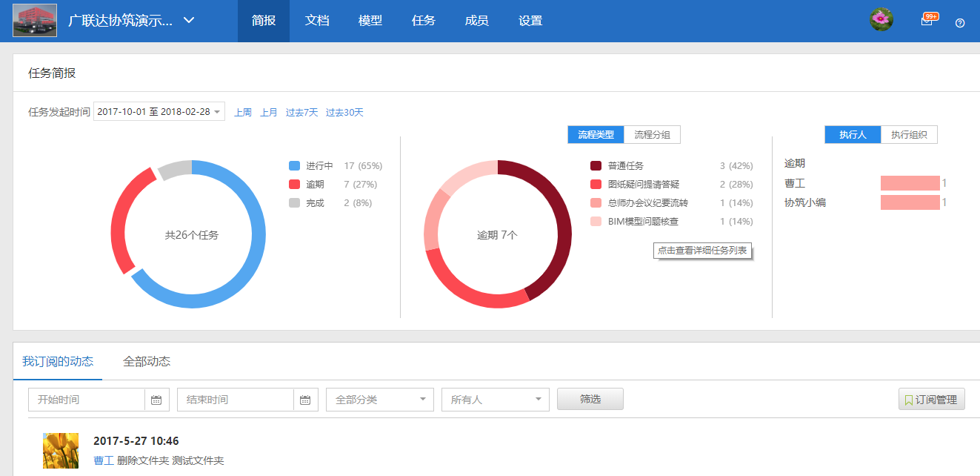Image resolution: width=980 pixels, height=476 pixels.
Task: Select the 流程类型 toggle option
Action: [x=596, y=134]
